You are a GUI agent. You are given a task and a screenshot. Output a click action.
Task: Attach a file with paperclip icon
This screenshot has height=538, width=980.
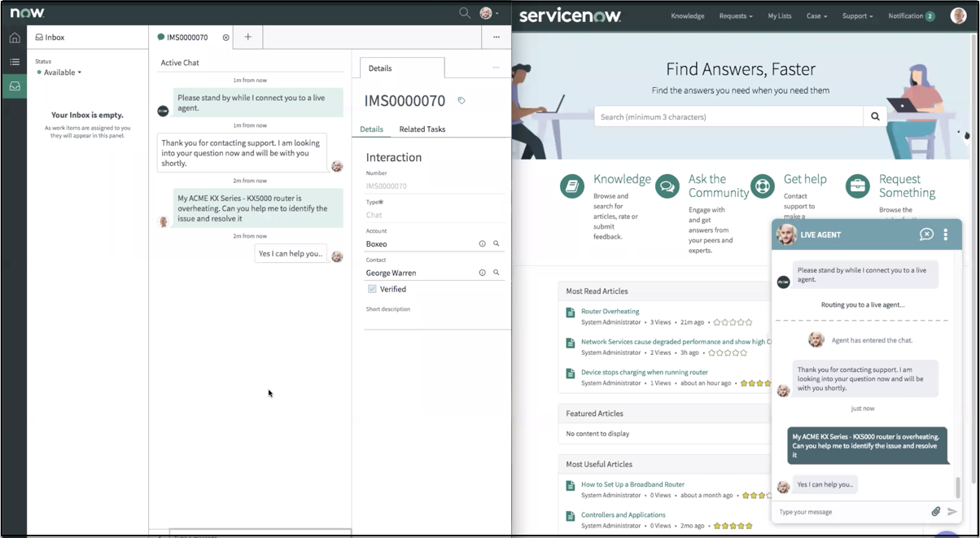[x=936, y=512]
